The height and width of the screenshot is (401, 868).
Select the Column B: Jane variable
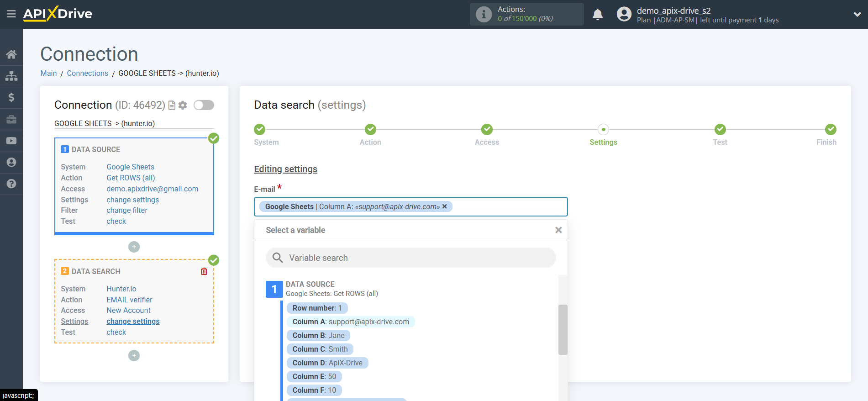pos(318,336)
